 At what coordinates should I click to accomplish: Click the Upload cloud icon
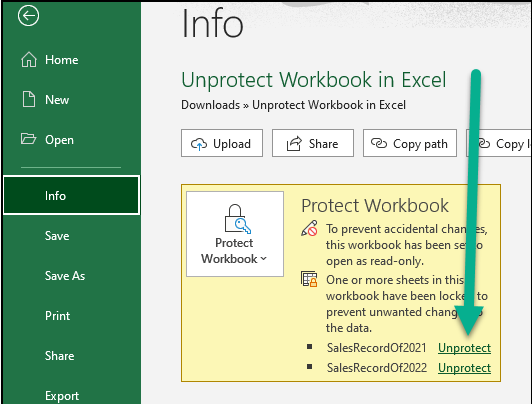(x=199, y=144)
